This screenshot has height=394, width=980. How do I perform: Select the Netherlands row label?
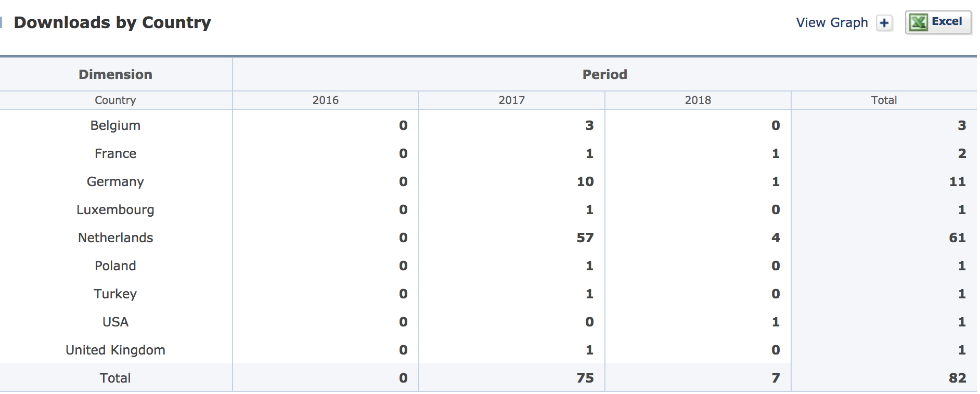[115, 238]
